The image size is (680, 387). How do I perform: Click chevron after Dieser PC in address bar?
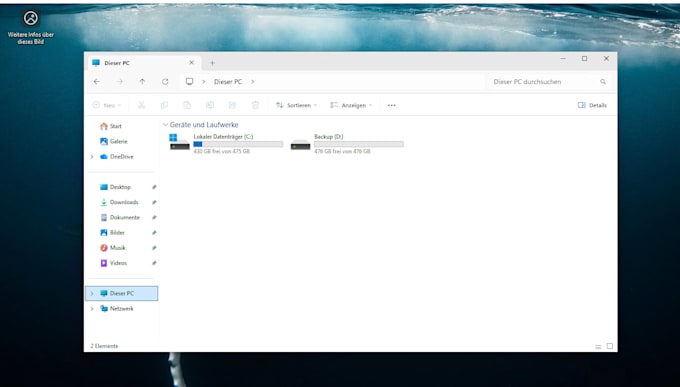point(252,82)
